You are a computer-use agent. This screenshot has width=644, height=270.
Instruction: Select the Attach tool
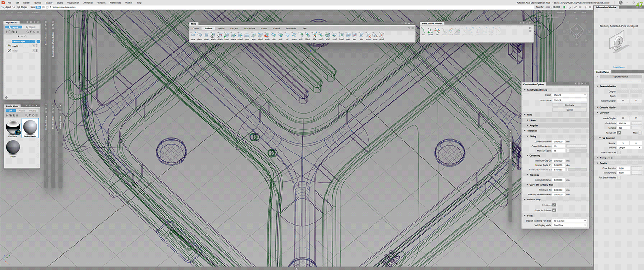pyautogui.click(x=213, y=34)
